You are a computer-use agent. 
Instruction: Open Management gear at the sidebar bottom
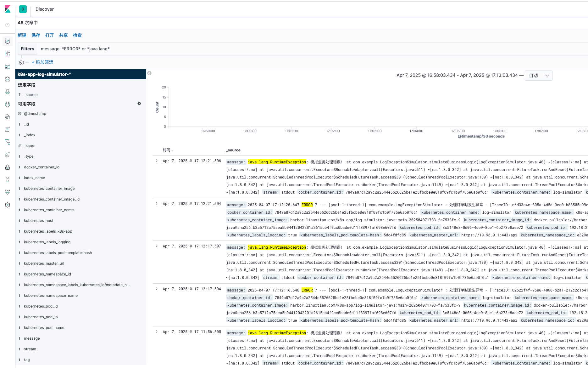click(x=8, y=205)
